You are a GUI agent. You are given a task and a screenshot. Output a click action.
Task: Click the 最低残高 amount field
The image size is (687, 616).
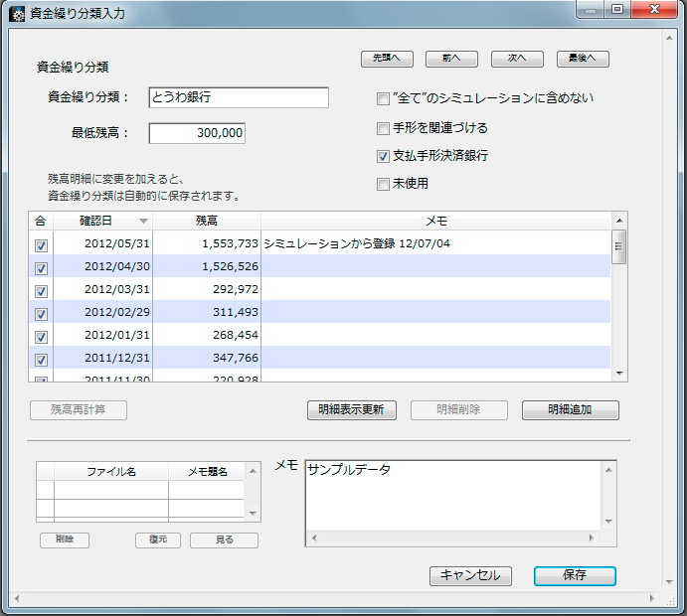click(197, 133)
